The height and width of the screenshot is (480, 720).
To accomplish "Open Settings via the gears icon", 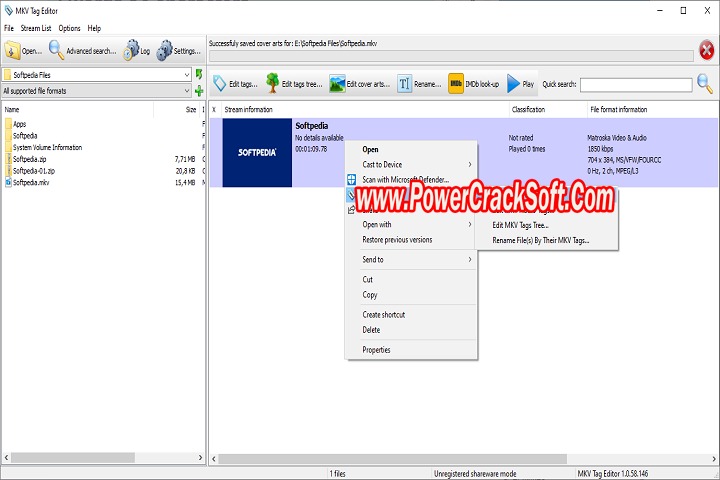I will tap(165, 50).
